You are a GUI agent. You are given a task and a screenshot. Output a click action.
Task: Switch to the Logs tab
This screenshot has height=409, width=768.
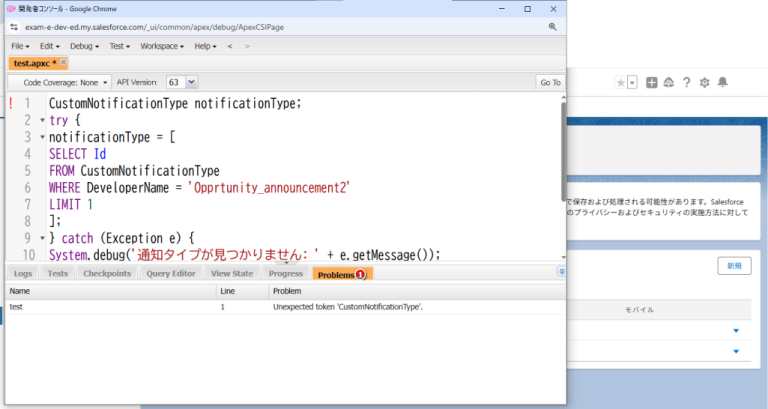pyautogui.click(x=23, y=273)
